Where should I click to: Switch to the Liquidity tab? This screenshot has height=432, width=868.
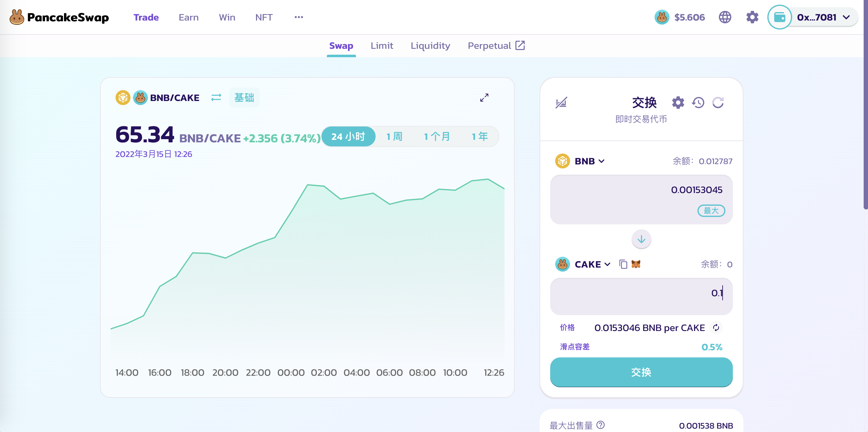point(430,45)
